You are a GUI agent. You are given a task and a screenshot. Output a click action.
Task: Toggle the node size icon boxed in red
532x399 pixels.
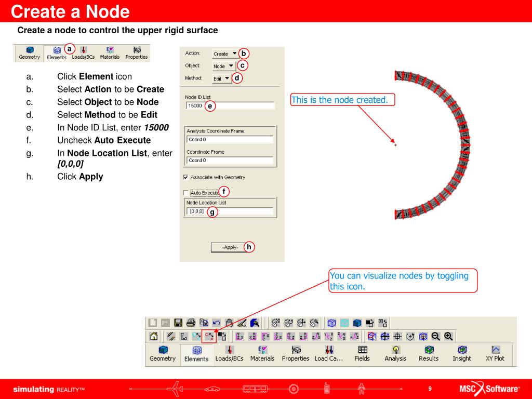pyautogui.click(x=209, y=336)
